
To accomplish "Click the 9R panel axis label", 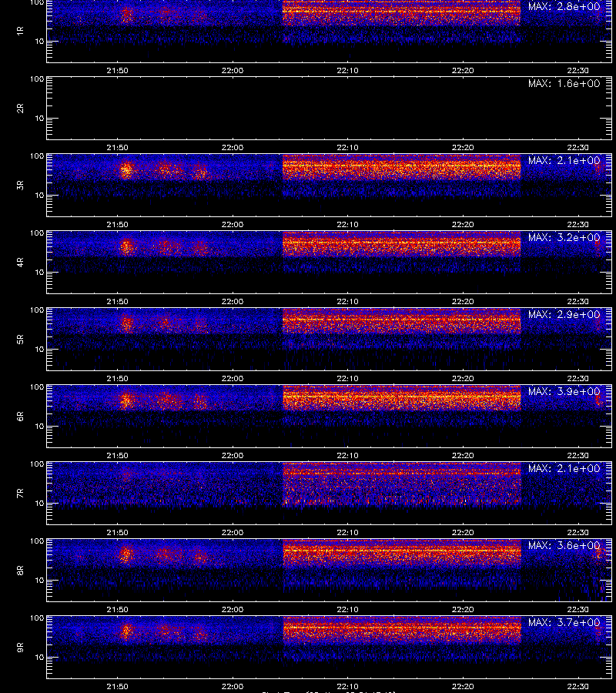I will coord(20,647).
